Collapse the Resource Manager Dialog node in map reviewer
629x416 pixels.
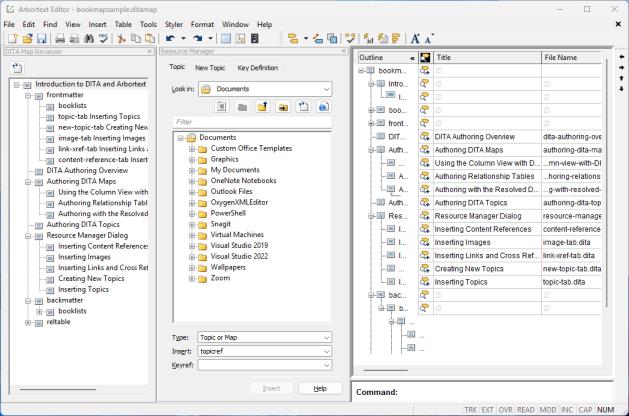pyautogui.click(x=28, y=236)
